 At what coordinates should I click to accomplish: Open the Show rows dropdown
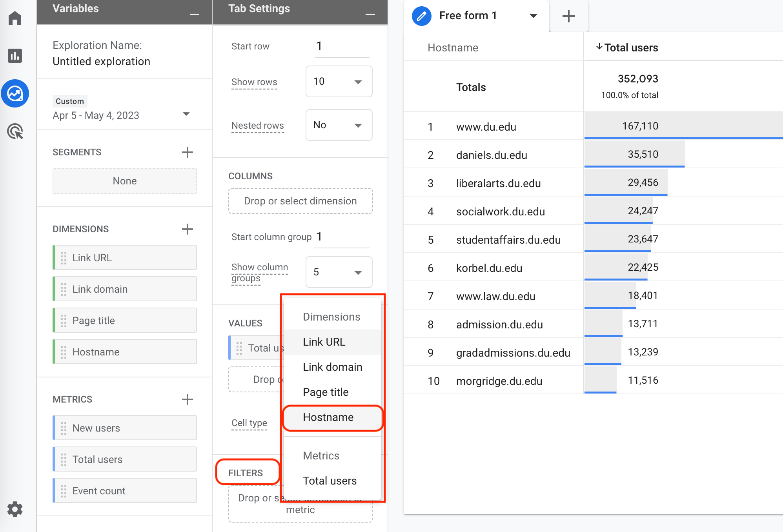tap(339, 82)
